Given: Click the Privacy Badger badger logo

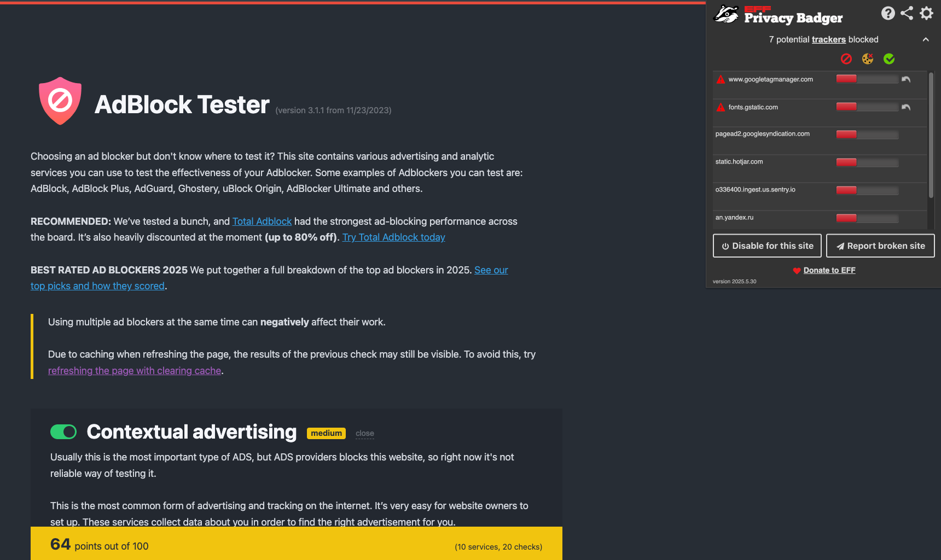Looking at the screenshot, I should 726,14.
